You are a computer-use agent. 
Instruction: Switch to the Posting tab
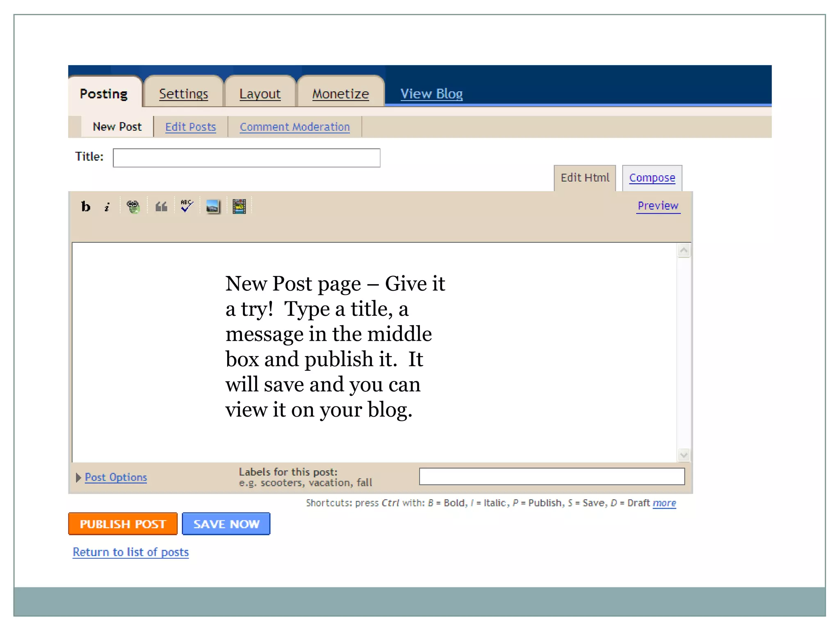[x=105, y=93]
